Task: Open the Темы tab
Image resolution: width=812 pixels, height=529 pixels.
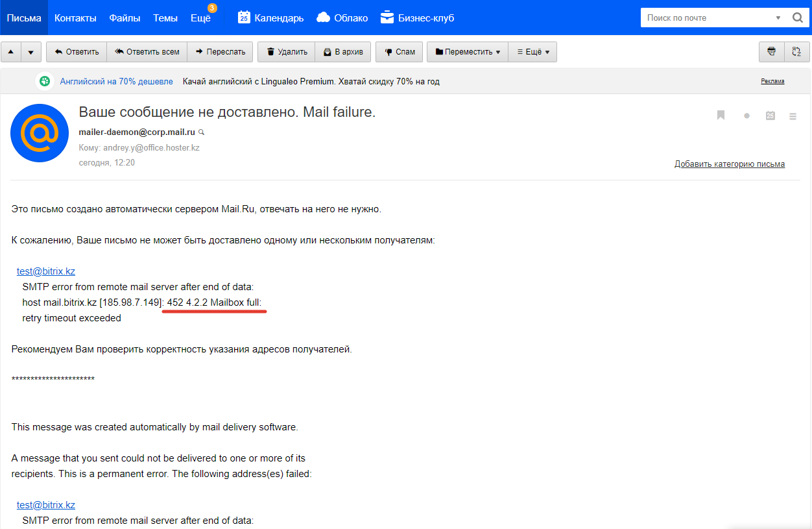Action: pyautogui.click(x=165, y=18)
